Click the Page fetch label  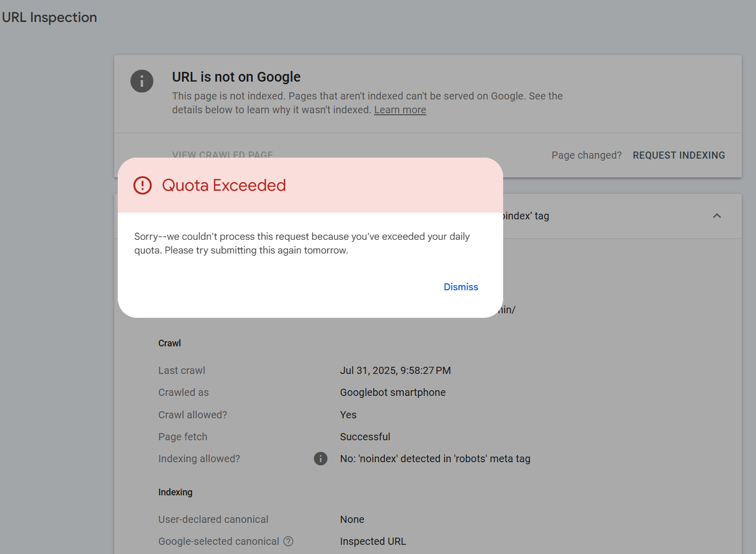pyautogui.click(x=183, y=437)
